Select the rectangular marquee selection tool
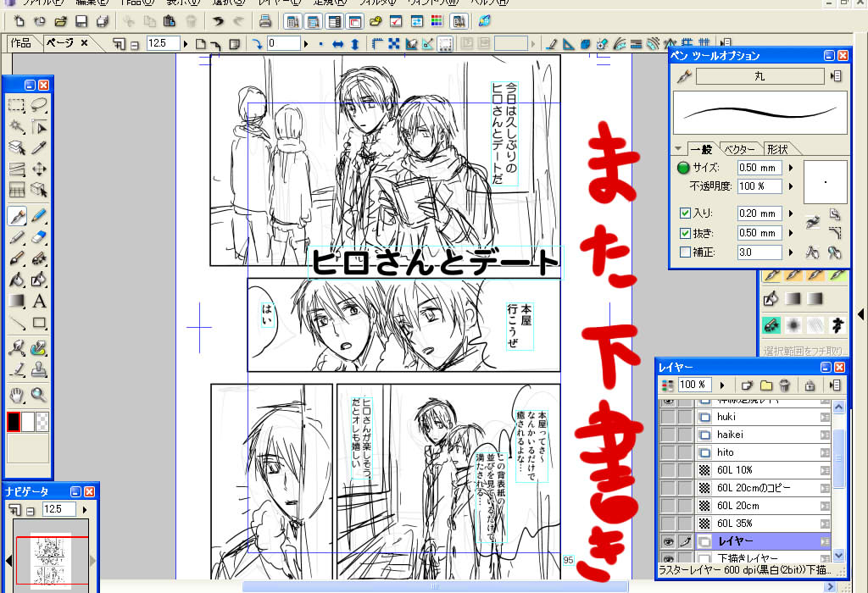Screen dimensions: 868x593 click(x=17, y=105)
